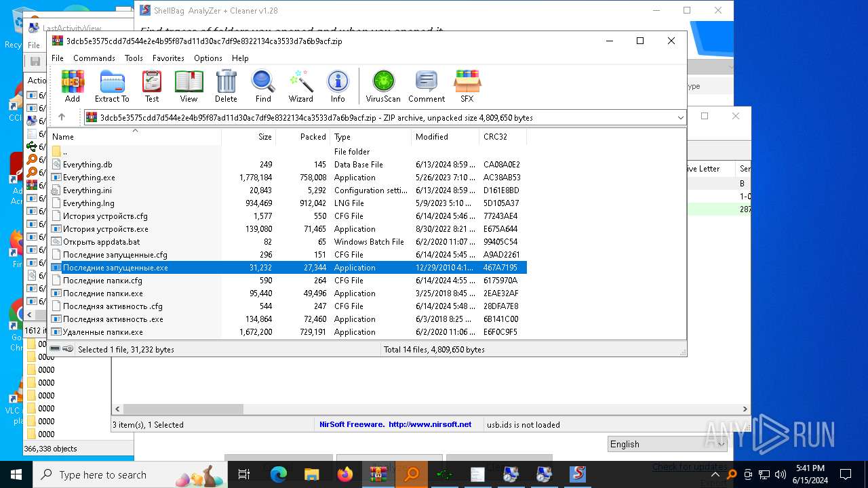Image resolution: width=868 pixels, height=488 pixels.
Task: Select Последняя активность .cfg file
Action: (288, 306)
